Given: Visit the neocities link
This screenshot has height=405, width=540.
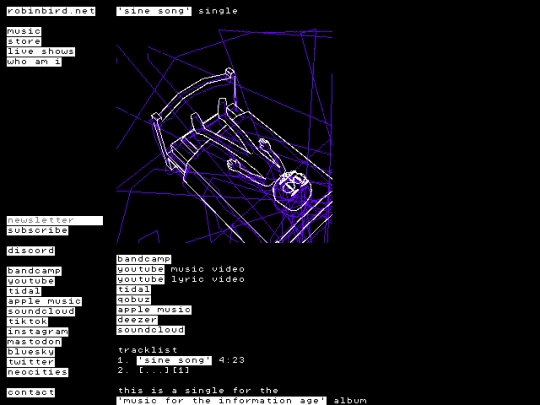Looking at the screenshot, I should click(x=38, y=373).
